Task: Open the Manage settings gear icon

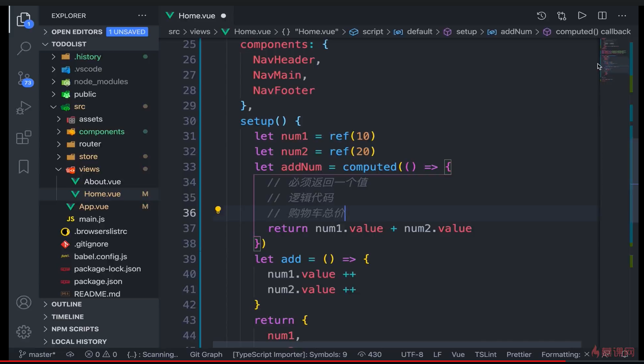Action: click(x=24, y=332)
